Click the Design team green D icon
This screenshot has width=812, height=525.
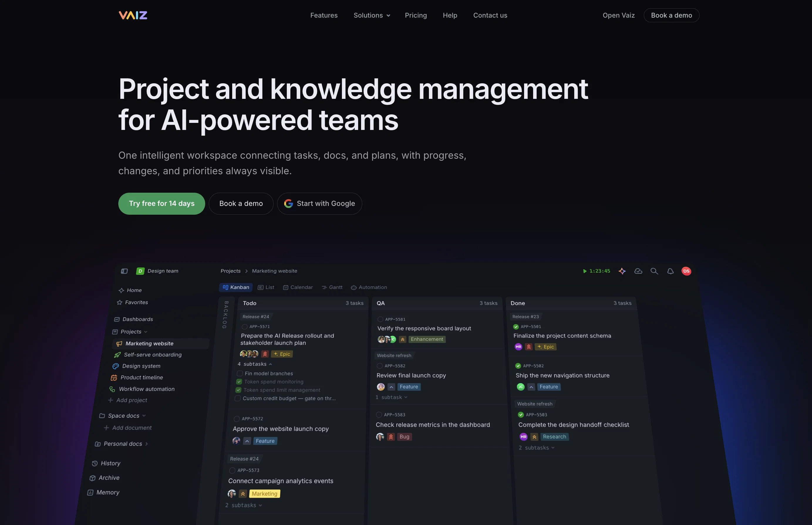click(140, 271)
